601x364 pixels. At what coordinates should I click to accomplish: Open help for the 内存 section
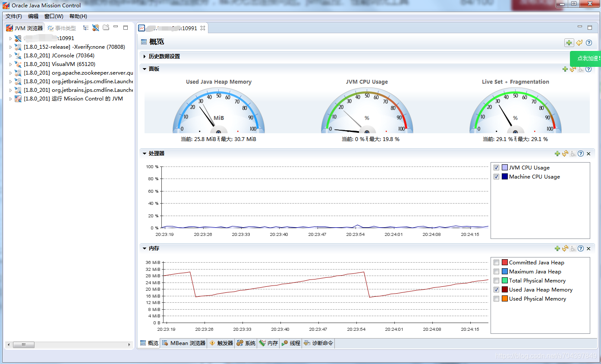tap(581, 248)
